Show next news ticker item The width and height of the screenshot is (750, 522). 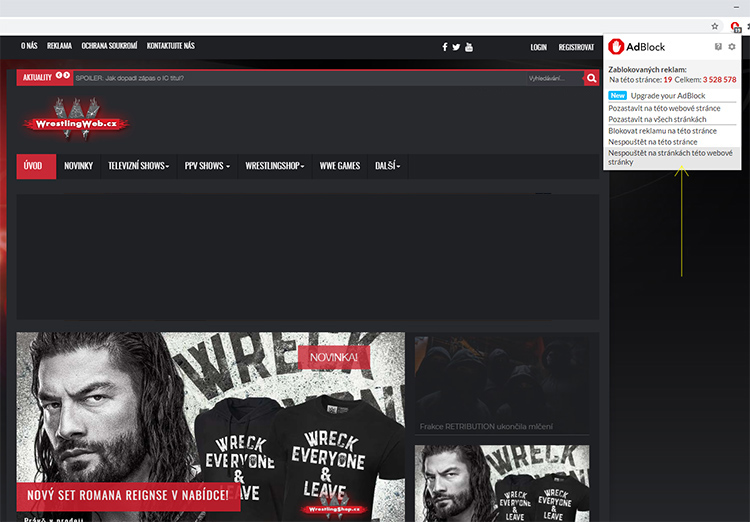pos(66,75)
